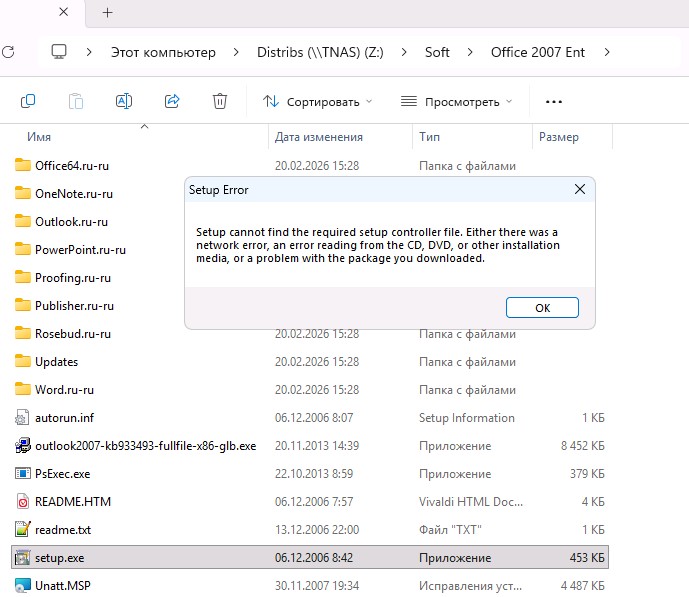Select the PsExec.exe file name
This screenshot has height=597, width=689.
(x=62, y=474)
